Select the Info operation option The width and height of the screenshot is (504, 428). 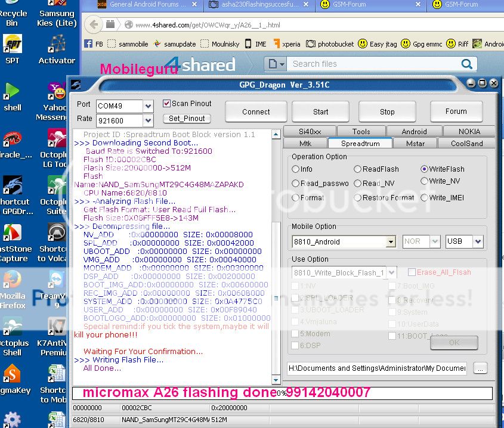(295, 169)
